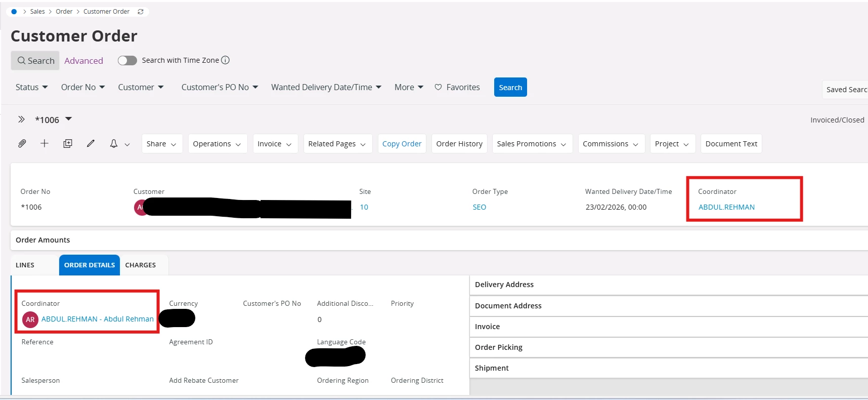This screenshot has height=400, width=868.
Task: Click the refresh icon beside the breadcrumb
Action: [141, 12]
